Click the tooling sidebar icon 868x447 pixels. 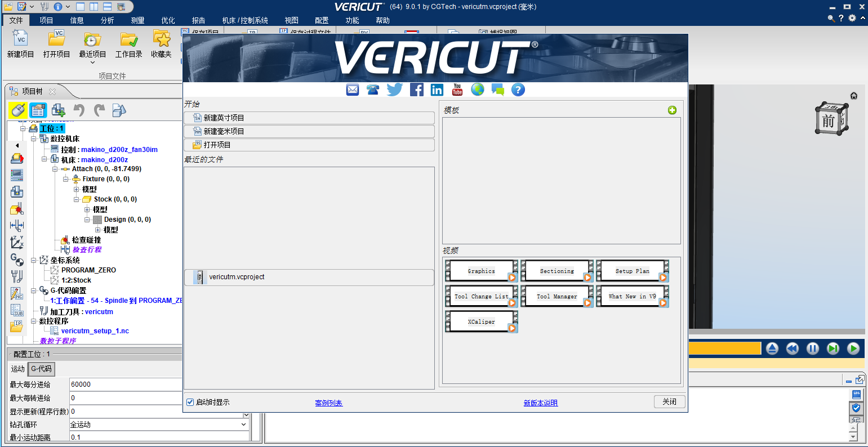click(x=17, y=276)
